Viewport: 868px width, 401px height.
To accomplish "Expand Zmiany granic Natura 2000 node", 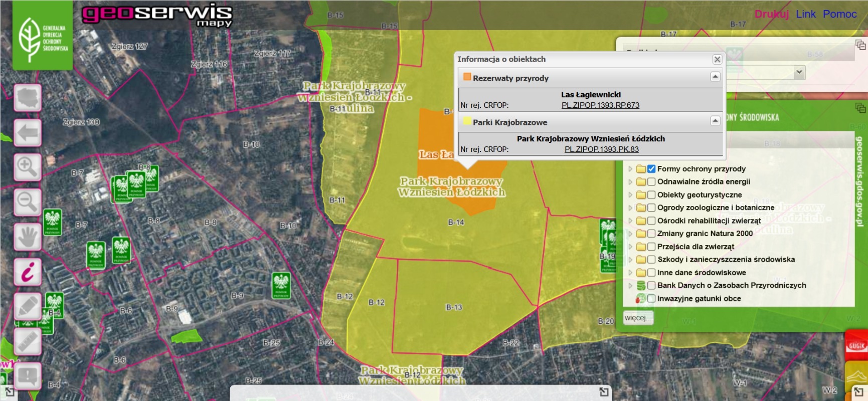I will point(630,234).
